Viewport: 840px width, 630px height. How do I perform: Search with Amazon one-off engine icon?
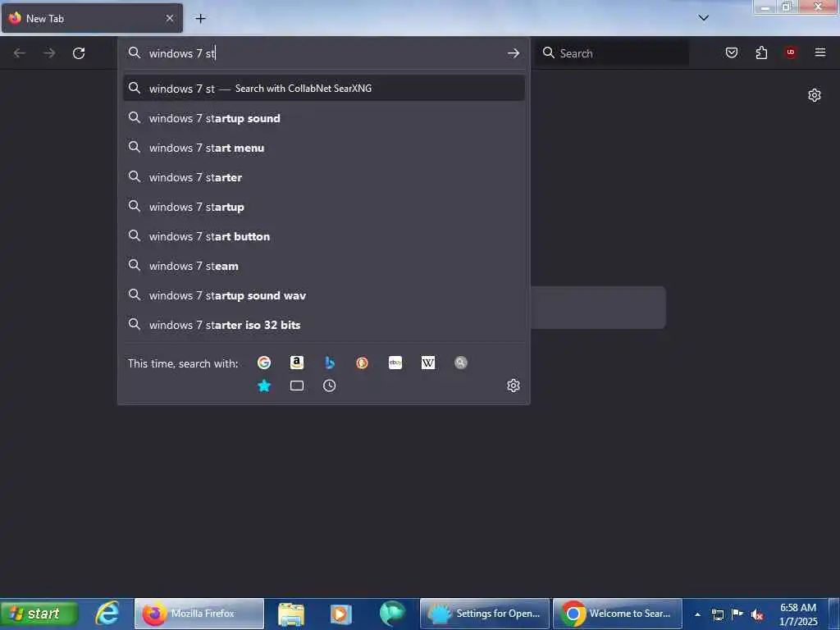tap(297, 363)
